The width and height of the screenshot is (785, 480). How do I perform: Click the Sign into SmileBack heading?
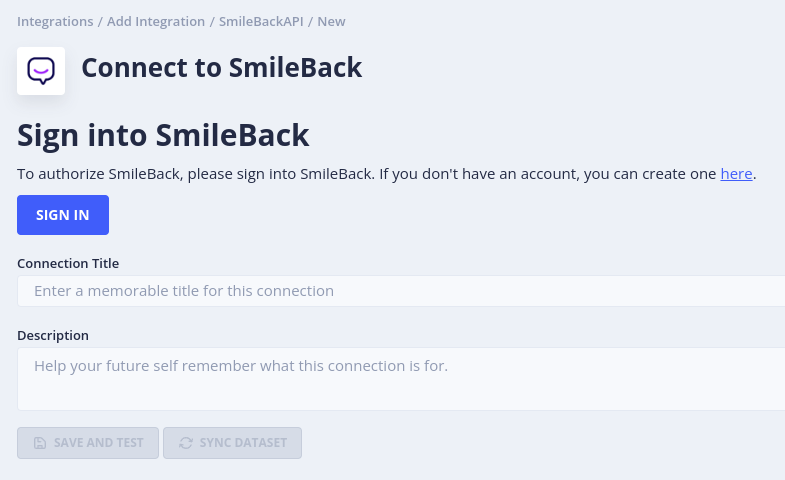(x=163, y=135)
